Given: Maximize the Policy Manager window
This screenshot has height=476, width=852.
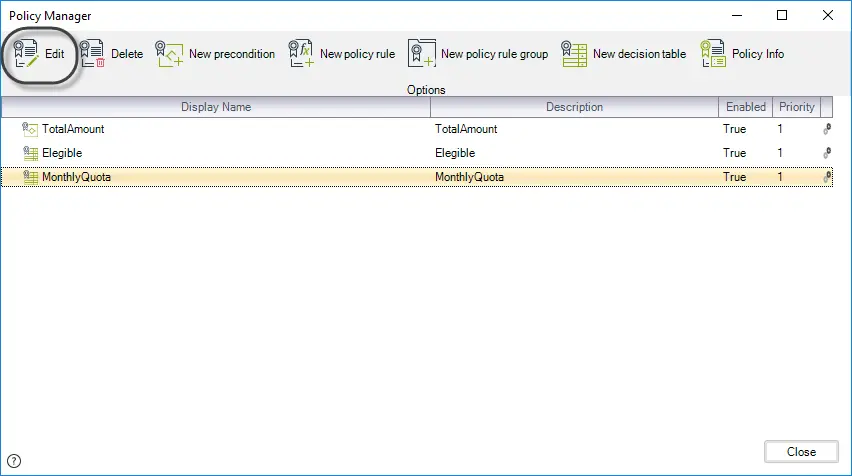Looking at the screenshot, I should [x=782, y=15].
